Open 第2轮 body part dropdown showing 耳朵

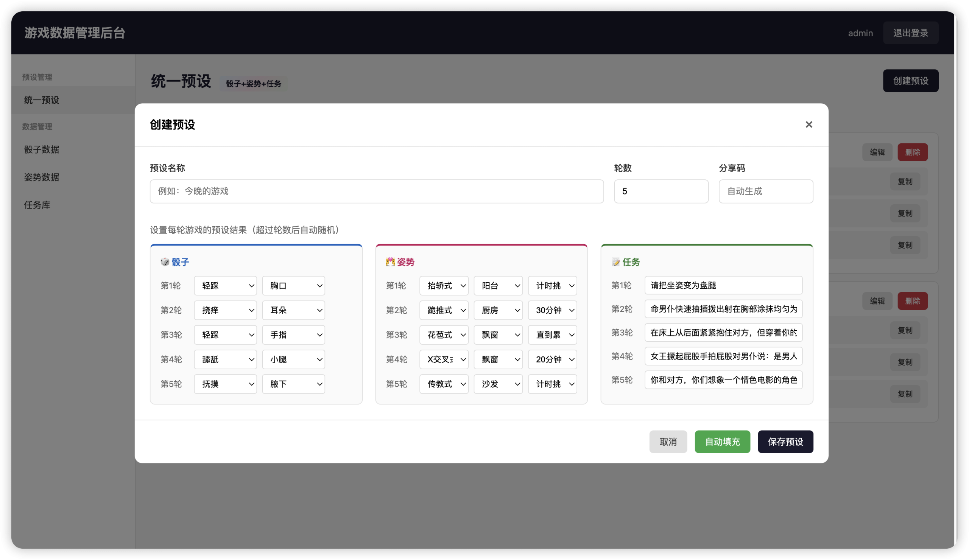[x=293, y=310]
